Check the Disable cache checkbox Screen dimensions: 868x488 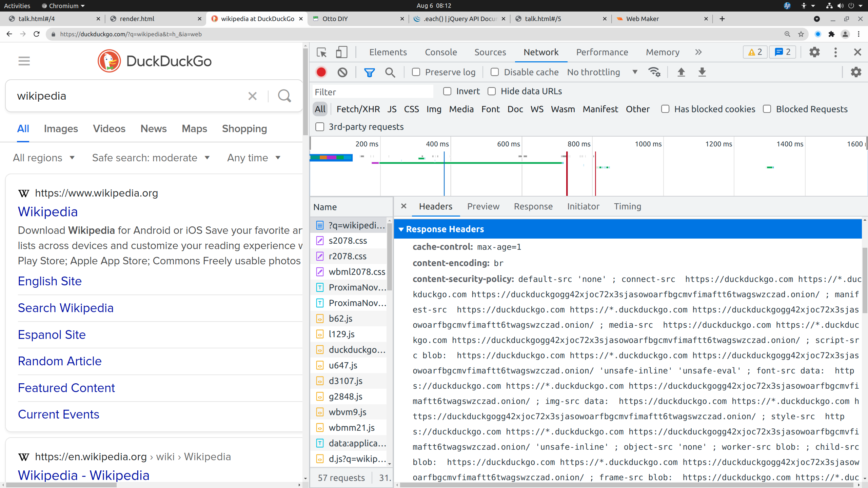pyautogui.click(x=495, y=72)
